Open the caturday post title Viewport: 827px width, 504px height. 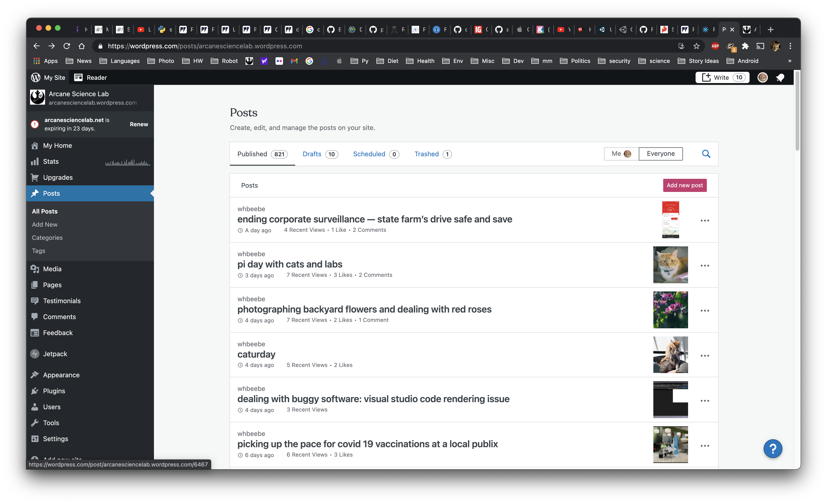256,354
